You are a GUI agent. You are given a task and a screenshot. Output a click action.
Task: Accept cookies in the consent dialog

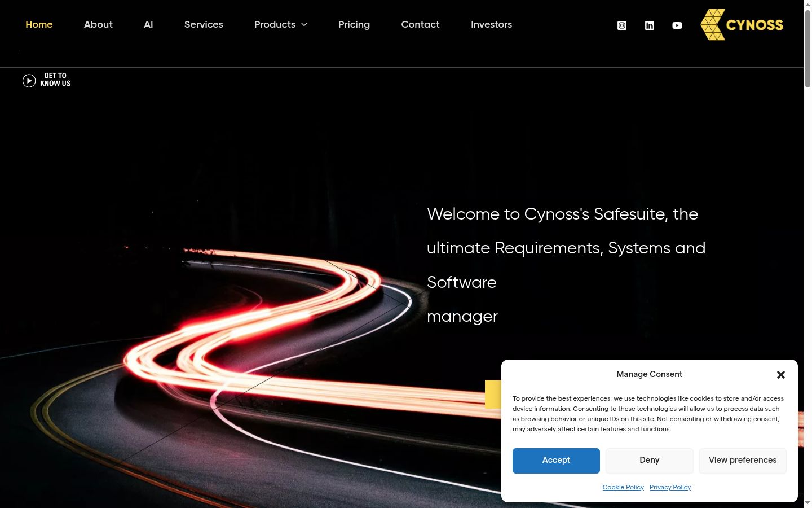[556, 461]
